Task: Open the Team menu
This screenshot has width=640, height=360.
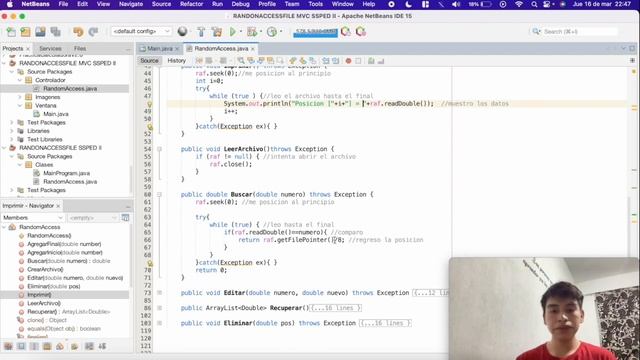Action: [292, 4]
